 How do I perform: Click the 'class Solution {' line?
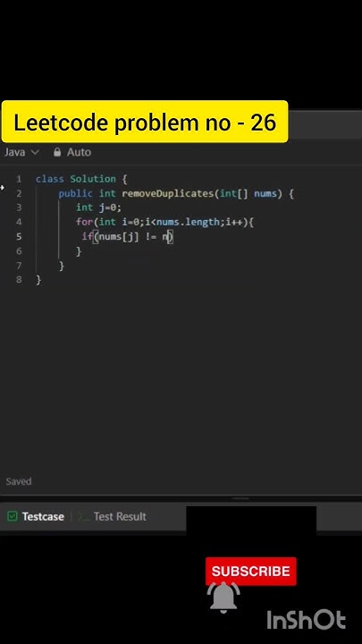[81, 179]
